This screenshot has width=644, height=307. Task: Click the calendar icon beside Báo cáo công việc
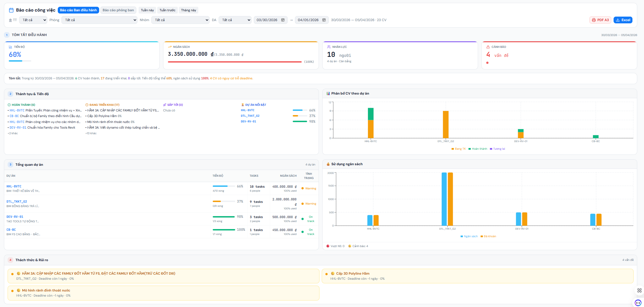point(11,10)
